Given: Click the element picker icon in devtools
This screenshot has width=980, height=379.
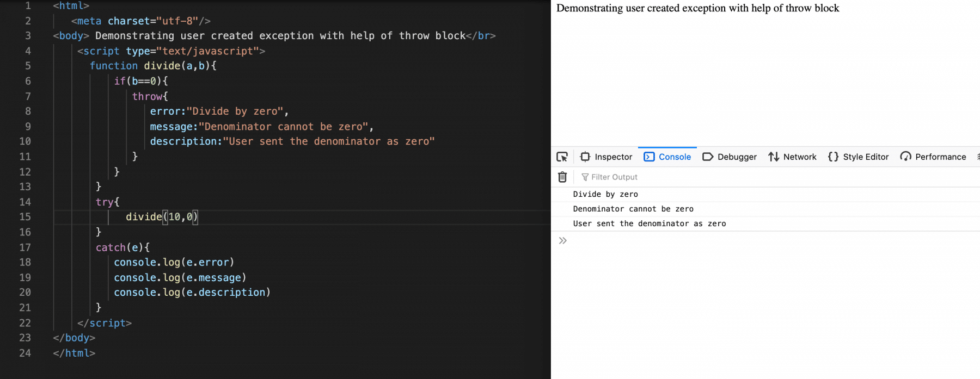Looking at the screenshot, I should point(562,157).
